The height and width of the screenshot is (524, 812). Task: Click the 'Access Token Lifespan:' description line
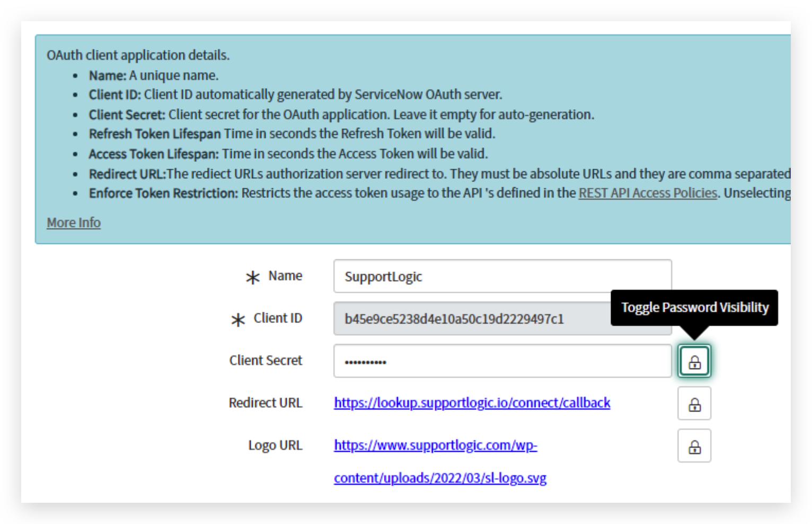click(x=288, y=154)
